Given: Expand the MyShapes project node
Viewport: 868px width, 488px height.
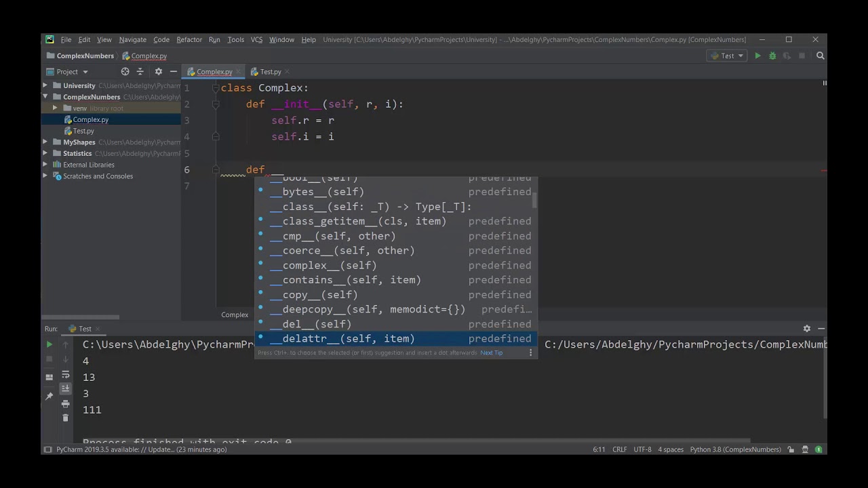Looking at the screenshot, I should click(45, 142).
